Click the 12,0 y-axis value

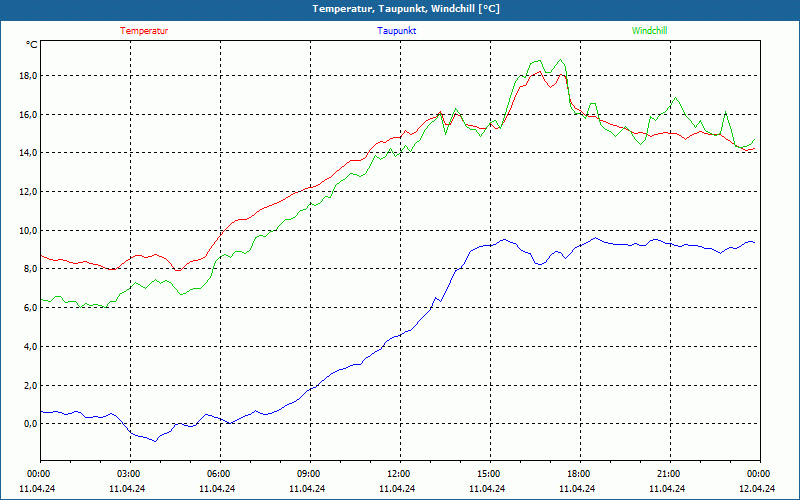tap(29, 192)
